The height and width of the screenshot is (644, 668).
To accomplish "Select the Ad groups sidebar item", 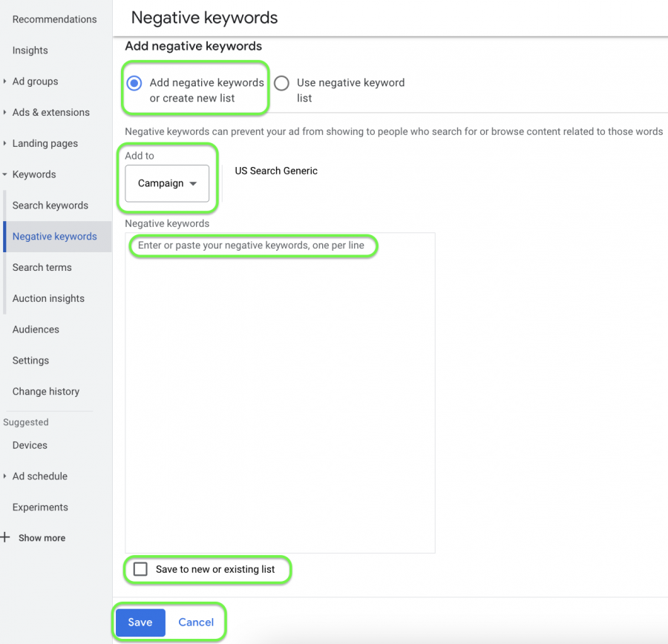I will point(35,81).
